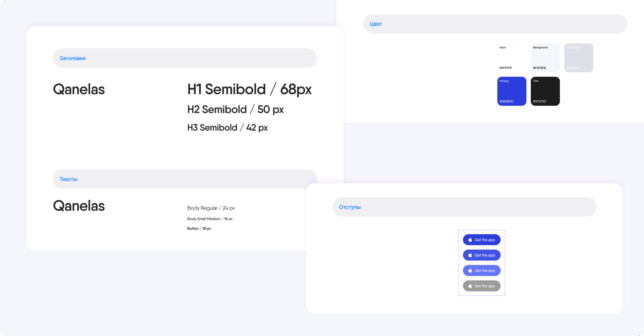Image resolution: width=644 pixels, height=336 pixels.
Task: Select the Secondary gray color swatch
Action: 579,58
